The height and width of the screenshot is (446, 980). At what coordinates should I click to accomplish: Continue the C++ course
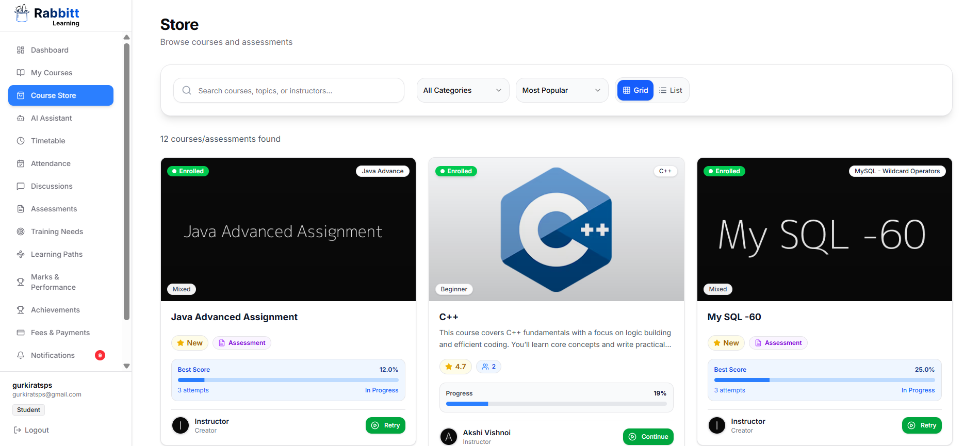pos(648,437)
